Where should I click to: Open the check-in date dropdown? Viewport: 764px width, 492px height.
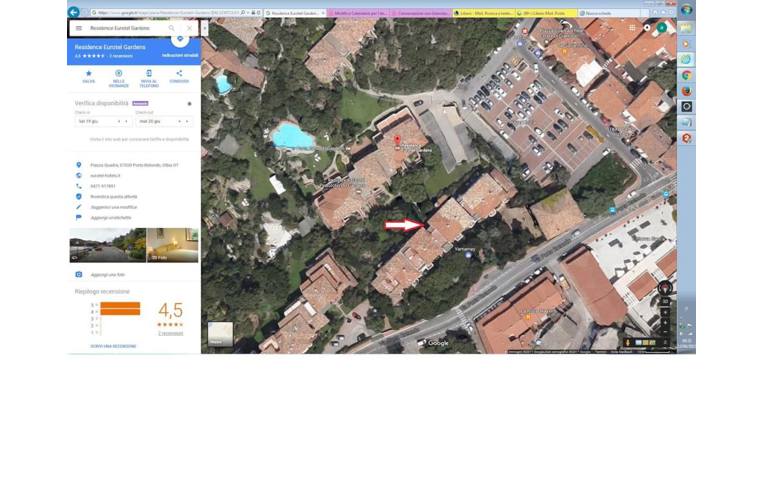(x=103, y=121)
